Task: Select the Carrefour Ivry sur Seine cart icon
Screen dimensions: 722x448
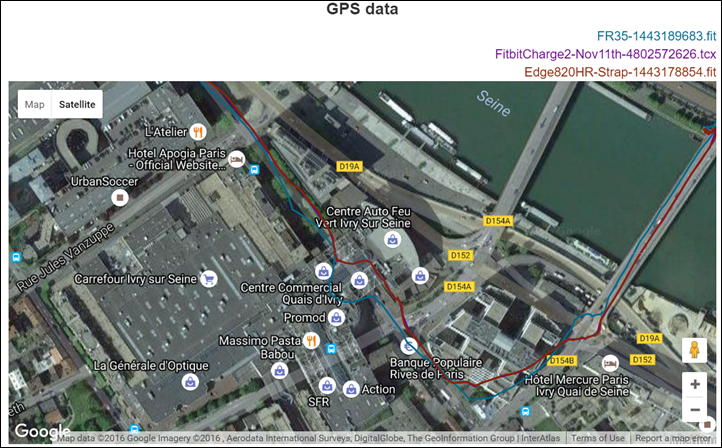Action: click(x=208, y=279)
